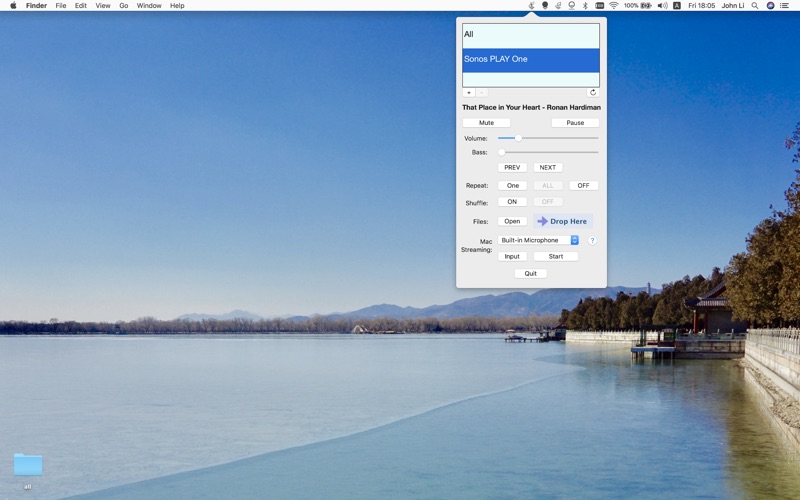Open the Help menu

[177, 6]
